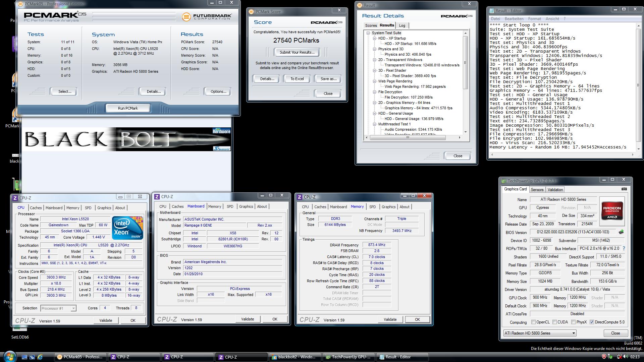644x362 pixels.
Task: Click the volume speaker tray icon
Action: click(x=626, y=357)
